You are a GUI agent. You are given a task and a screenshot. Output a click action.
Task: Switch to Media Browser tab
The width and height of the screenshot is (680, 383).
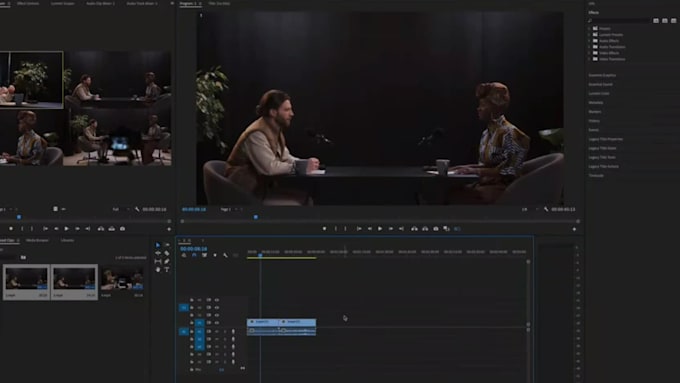pos(37,240)
